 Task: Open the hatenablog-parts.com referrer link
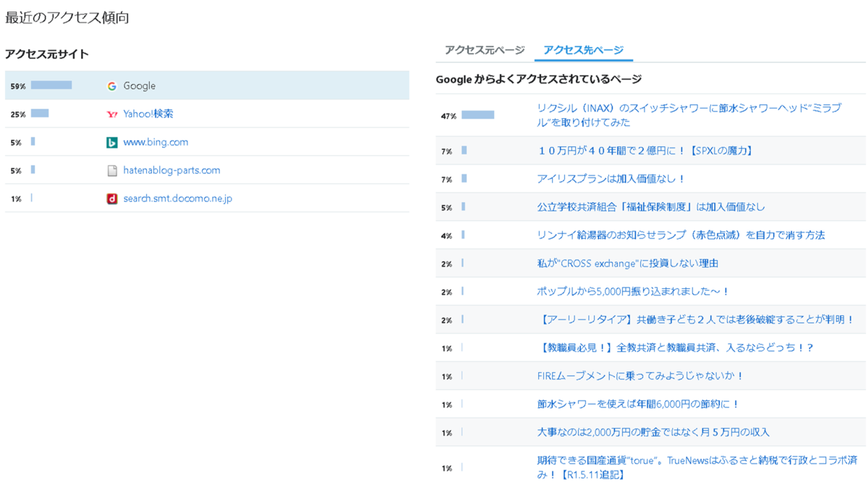click(x=171, y=170)
